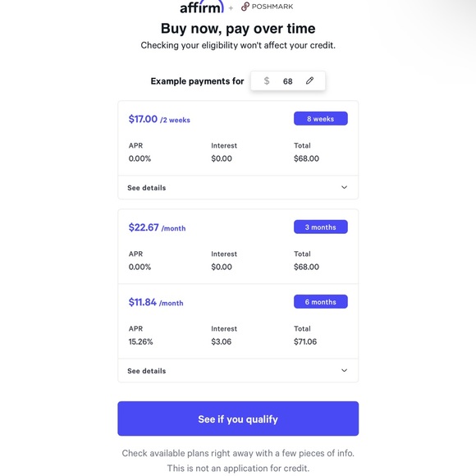Click the $71.06 total amount
The image size is (476, 476).
[x=305, y=342]
